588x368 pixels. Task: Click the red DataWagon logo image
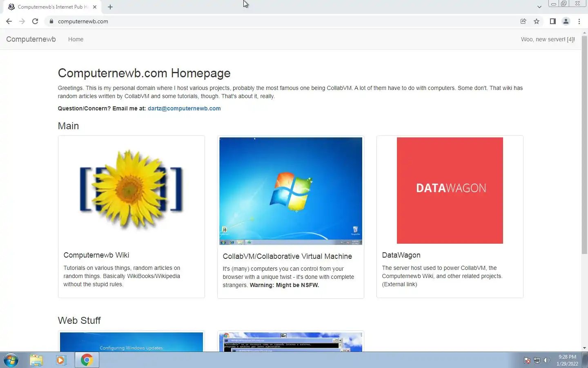450,191
